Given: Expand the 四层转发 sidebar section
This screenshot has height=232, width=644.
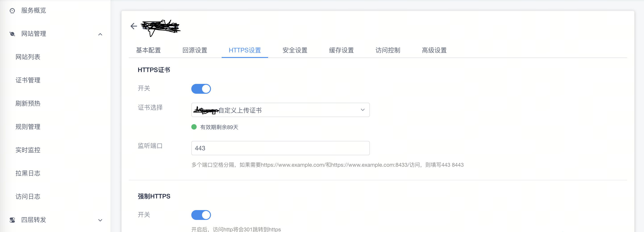Looking at the screenshot, I should [x=100, y=220].
